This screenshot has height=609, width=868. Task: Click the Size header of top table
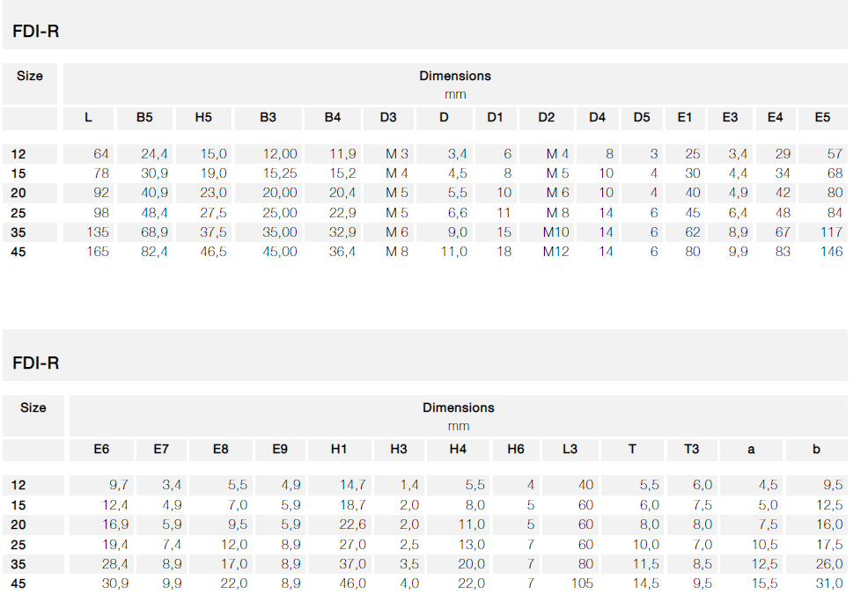[30, 76]
